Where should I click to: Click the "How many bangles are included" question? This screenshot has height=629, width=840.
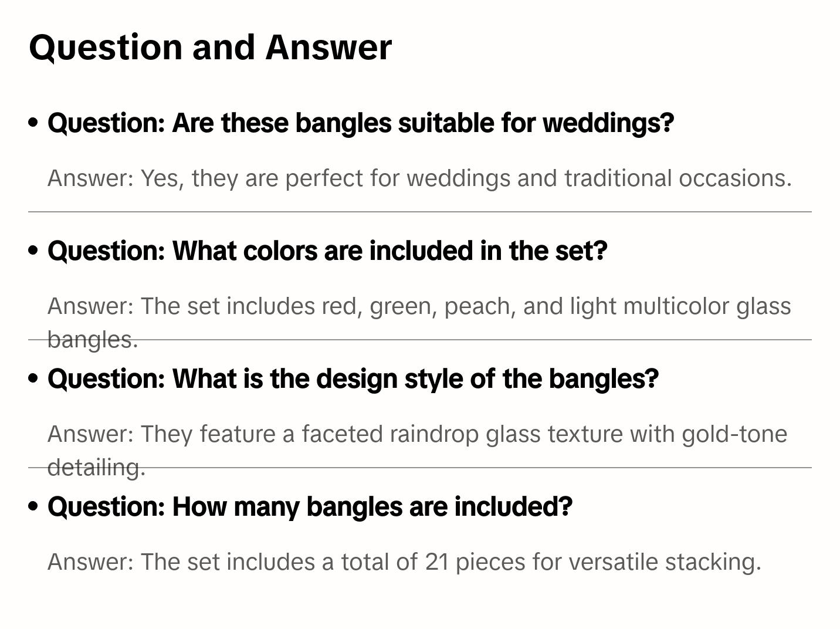(x=309, y=507)
